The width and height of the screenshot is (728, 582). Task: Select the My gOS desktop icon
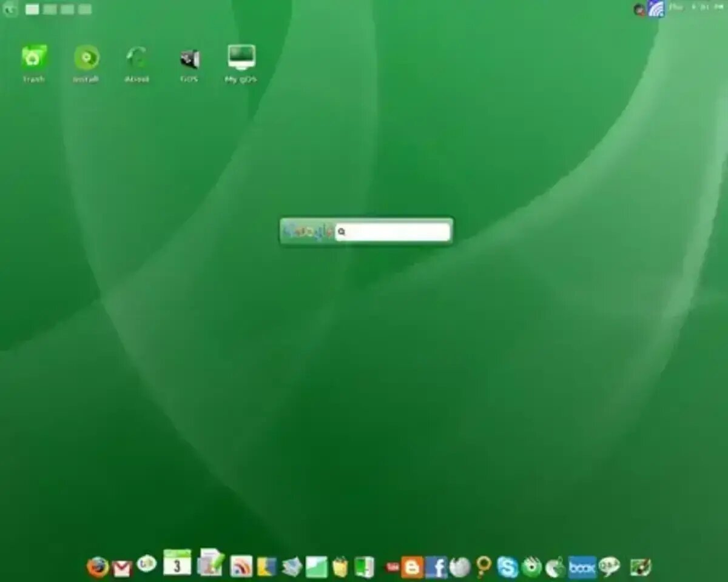coord(241,64)
